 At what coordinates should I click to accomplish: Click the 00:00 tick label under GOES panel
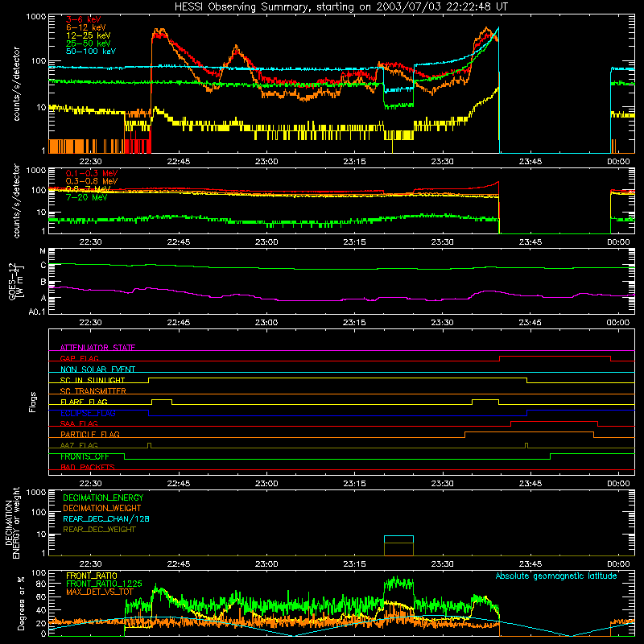click(x=618, y=323)
